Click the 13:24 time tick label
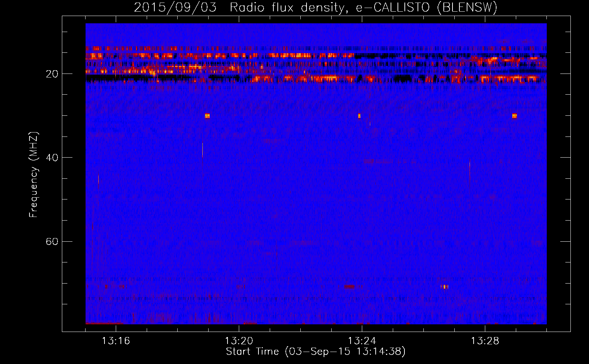 tap(362, 341)
